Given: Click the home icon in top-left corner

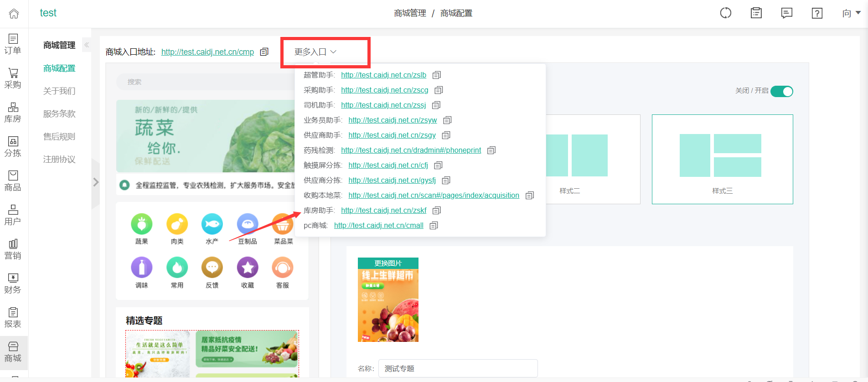Looking at the screenshot, I should 14,14.
